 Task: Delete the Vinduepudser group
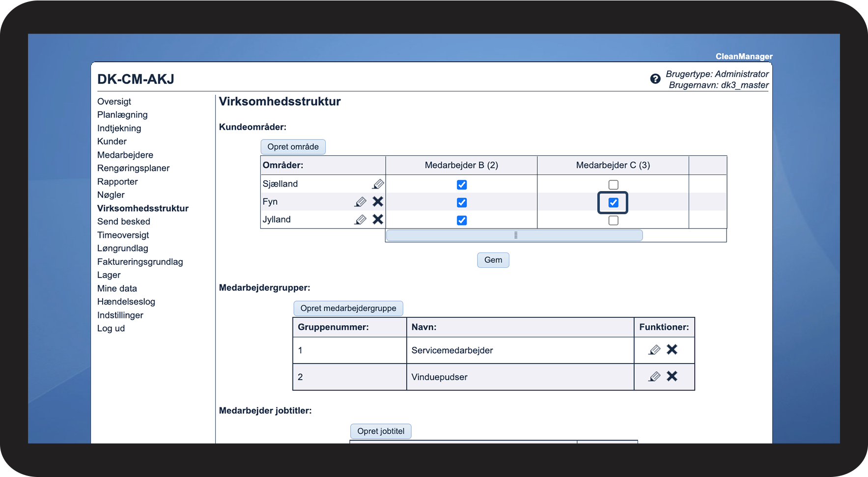click(x=672, y=376)
